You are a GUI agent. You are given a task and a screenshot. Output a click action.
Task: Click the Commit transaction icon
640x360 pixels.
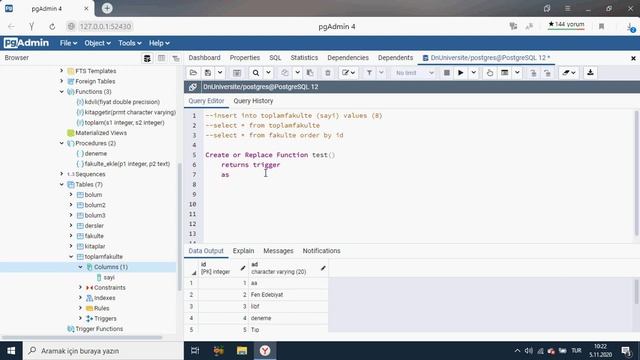pyautogui.click(x=533, y=73)
